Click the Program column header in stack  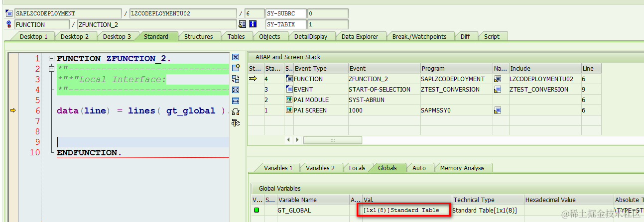456,68
